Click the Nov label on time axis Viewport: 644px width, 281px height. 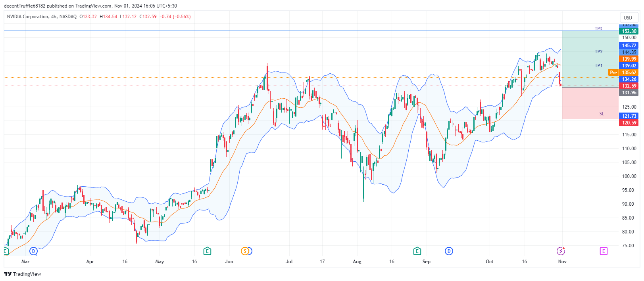click(x=562, y=262)
